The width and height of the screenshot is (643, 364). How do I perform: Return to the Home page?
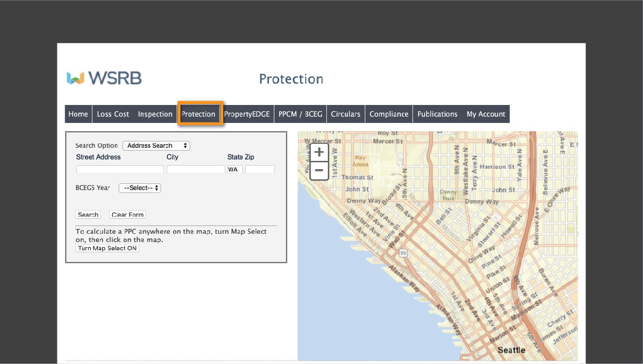[x=78, y=114]
